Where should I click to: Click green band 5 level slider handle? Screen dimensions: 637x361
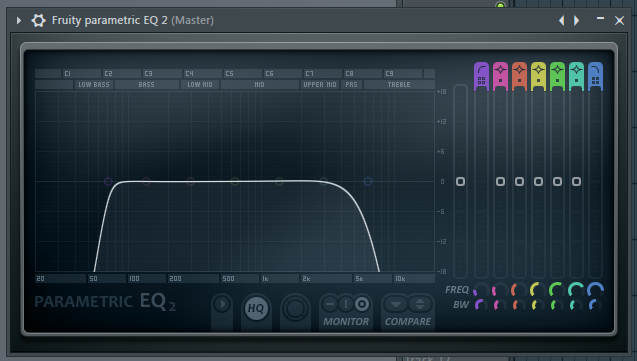pyautogui.click(x=557, y=182)
